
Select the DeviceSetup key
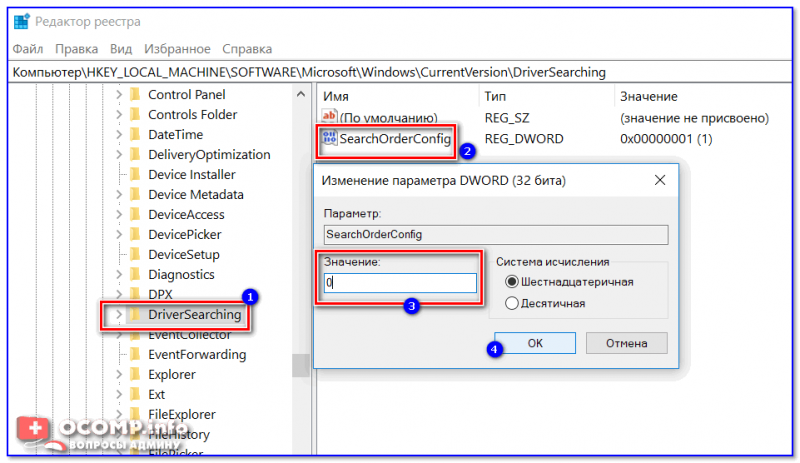tap(184, 254)
